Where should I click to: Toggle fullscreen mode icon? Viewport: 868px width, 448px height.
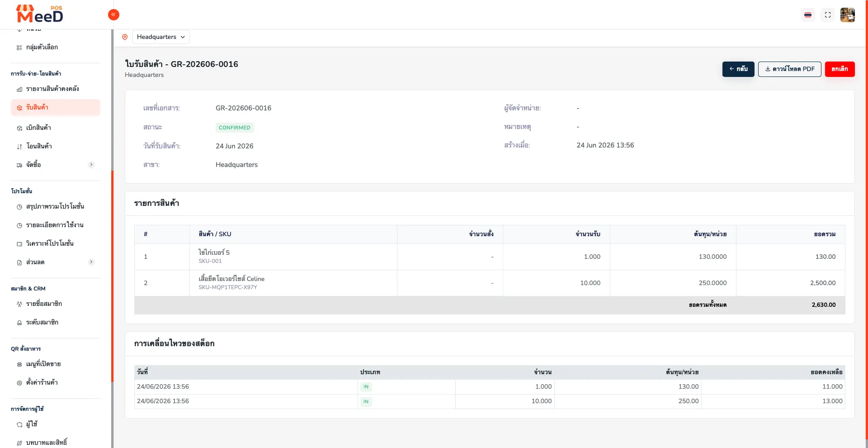tap(828, 15)
